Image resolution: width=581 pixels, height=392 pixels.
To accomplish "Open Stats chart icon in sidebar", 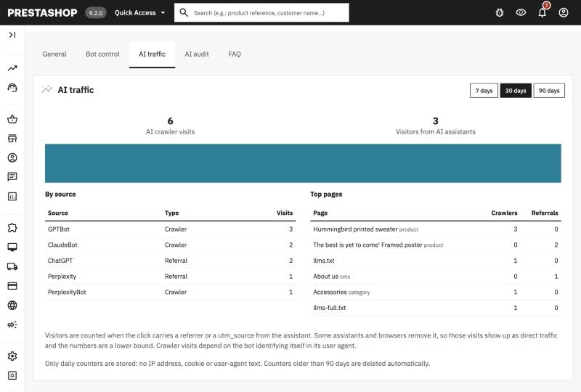I will pos(12,197).
